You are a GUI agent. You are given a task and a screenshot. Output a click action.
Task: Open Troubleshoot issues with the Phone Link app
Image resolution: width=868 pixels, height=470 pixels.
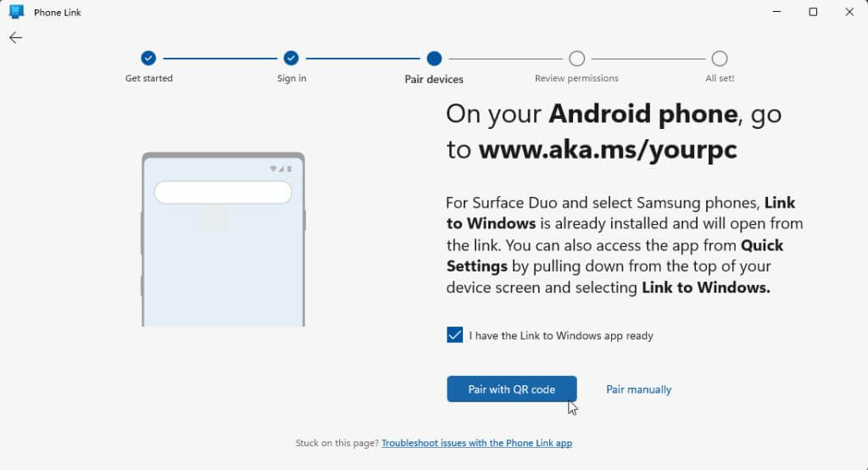click(x=476, y=443)
